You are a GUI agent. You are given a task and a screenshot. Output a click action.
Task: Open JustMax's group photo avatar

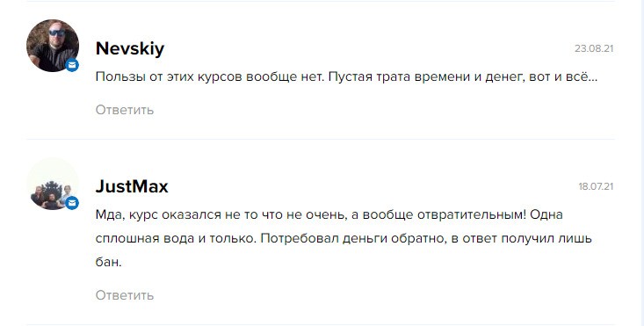tap(53, 184)
